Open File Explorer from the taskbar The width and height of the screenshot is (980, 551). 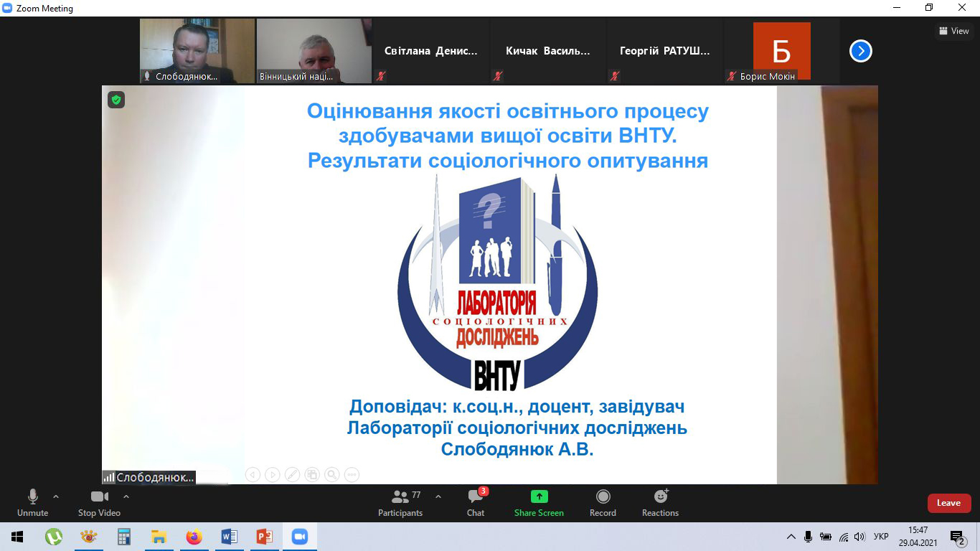pos(159,537)
